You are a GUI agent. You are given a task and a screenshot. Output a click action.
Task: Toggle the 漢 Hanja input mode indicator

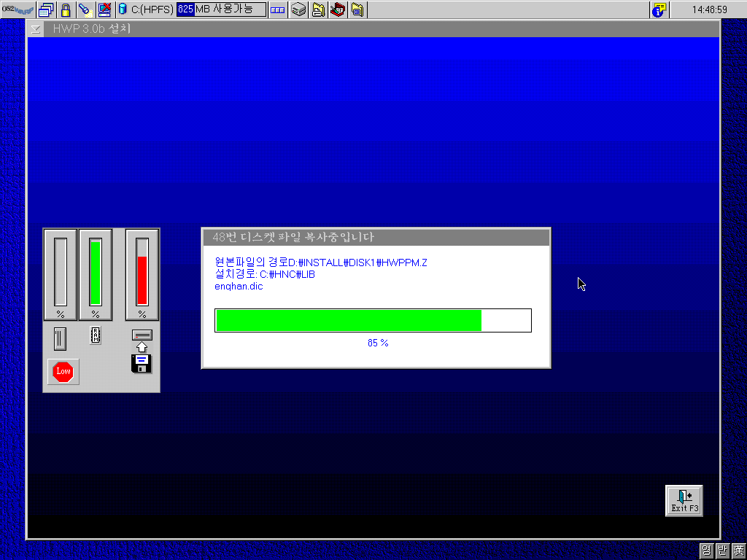coord(738,551)
